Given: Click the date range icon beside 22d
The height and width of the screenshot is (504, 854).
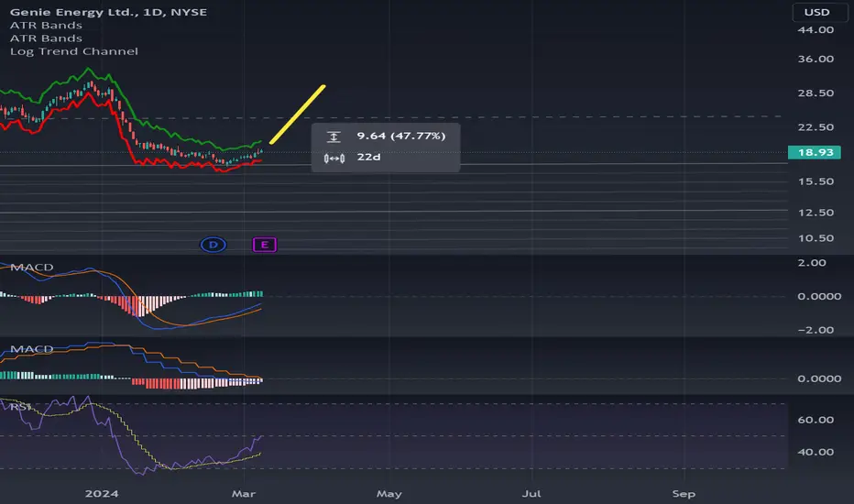Looking at the screenshot, I should (x=334, y=159).
